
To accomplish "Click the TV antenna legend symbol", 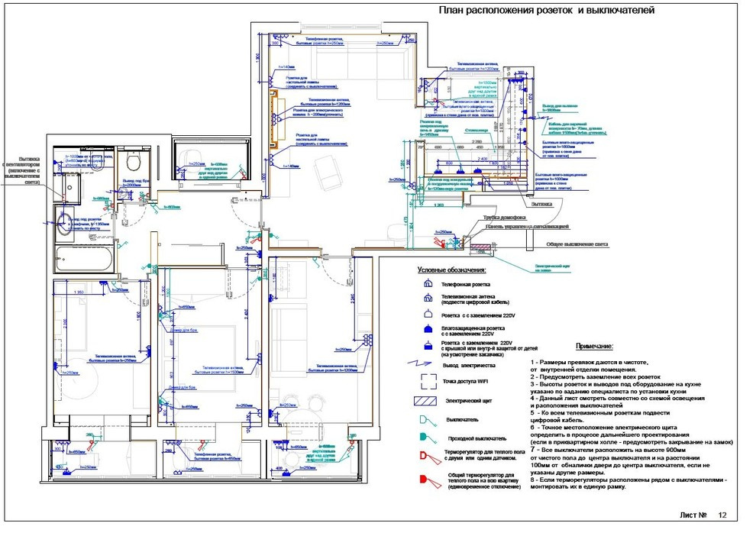I will pos(428,299).
